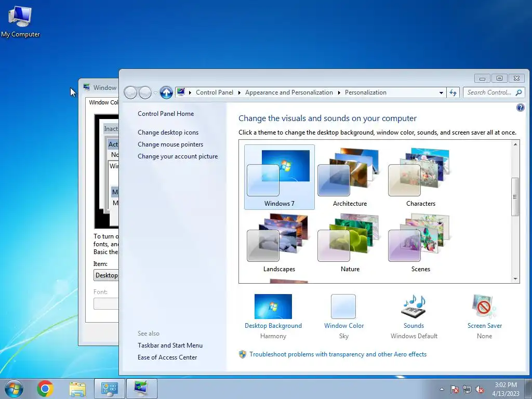The height and width of the screenshot is (399, 532).
Task: Open Windows Explorer folder on the taskbar
Action: point(77,389)
